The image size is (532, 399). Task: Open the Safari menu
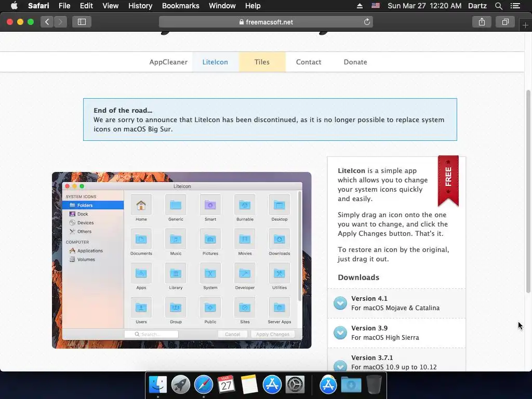(38, 6)
